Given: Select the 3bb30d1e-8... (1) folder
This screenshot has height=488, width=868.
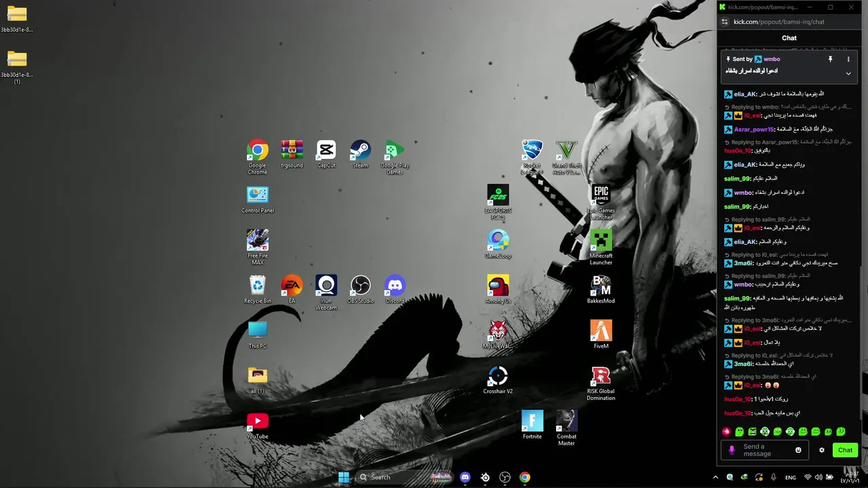Looking at the screenshot, I should [x=17, y=68].
